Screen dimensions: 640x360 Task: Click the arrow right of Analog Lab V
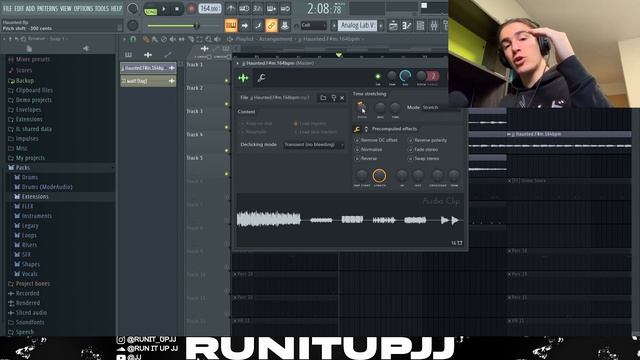(381, 26)
